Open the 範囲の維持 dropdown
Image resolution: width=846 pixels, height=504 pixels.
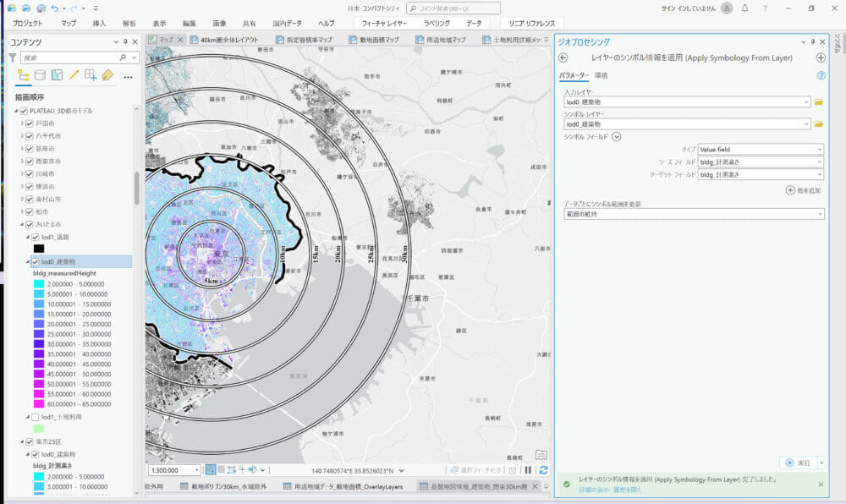pyautogui.click(x=694, y=214)
